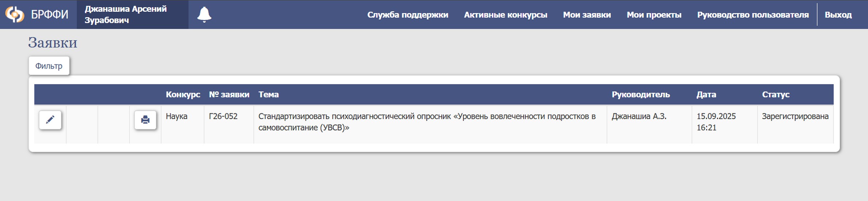868x201 pixels.
Task: Log out with the Выход link
Action: point(838,15)
